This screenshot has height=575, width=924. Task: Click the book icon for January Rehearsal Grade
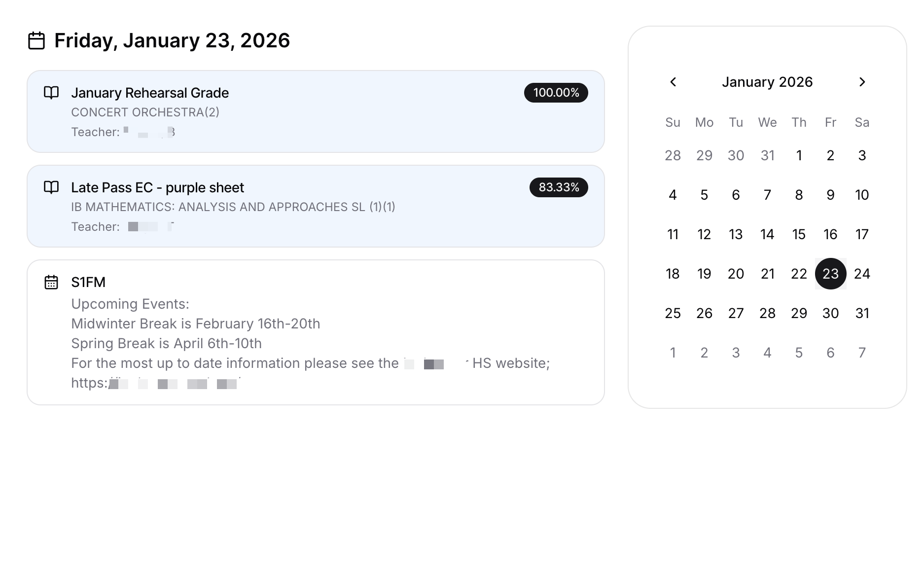tap(51, 93)
